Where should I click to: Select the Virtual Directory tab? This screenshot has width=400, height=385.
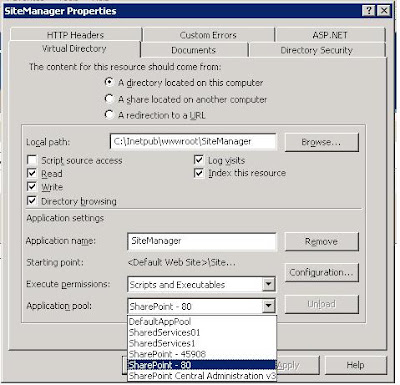pos(74,49)
